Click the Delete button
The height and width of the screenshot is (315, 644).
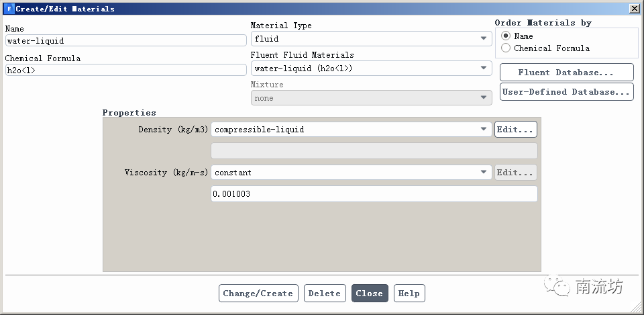(x=325, y=294)
